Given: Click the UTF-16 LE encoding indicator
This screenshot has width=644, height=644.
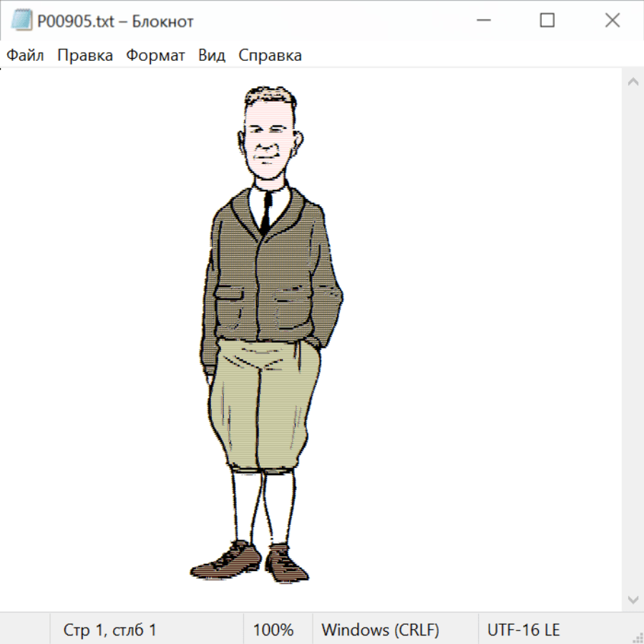Looking at the screenshot, I should pos(524,630).
